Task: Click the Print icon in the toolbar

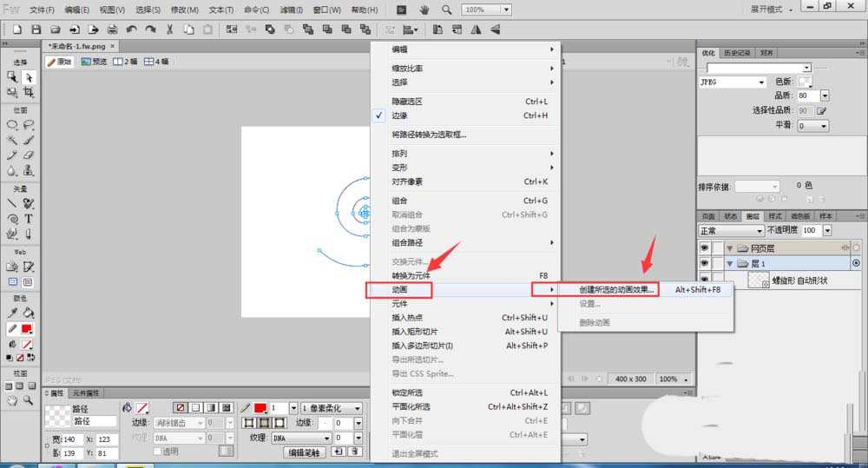Action: [112, 30]
